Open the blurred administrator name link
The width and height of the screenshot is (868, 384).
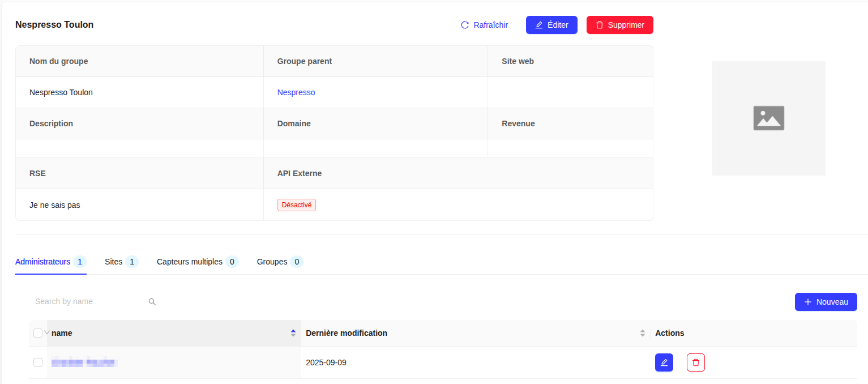tap(84, 362)
